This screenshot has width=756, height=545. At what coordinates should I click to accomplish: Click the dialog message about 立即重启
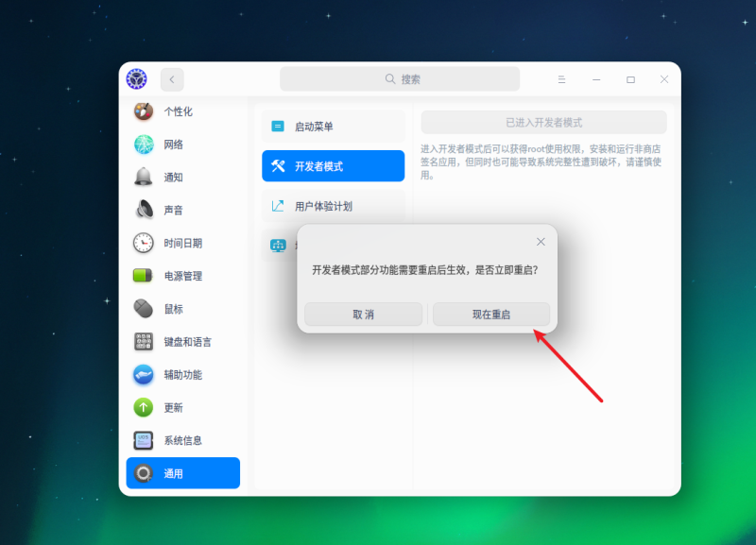point(424,270)
